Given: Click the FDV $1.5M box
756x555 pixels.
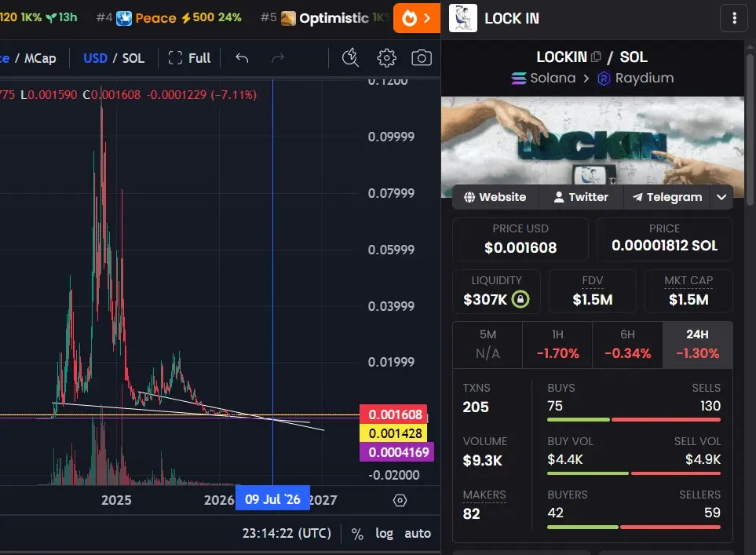Looking at the screenshot, I should pyautogui.click(x=593, y=291).
